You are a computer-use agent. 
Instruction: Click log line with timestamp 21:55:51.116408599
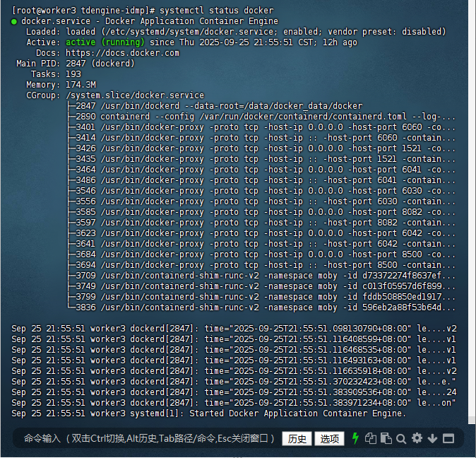click(234, 339)
